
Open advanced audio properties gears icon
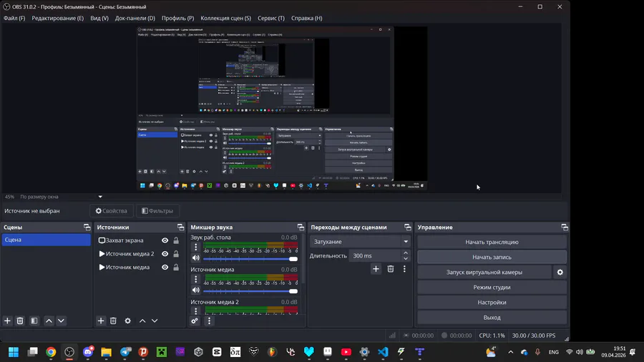click(x=195, y=321)
